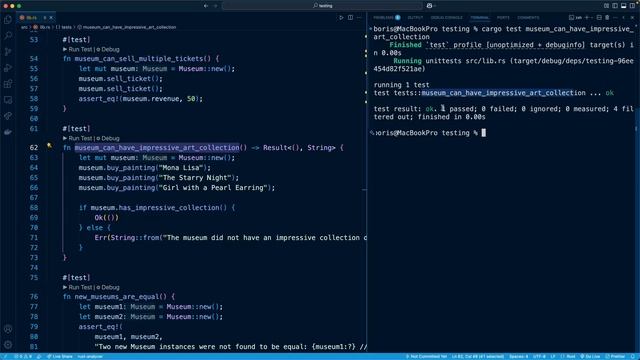This screenshot has height=360, width=640.
Task: Click the tests breadcrumb segment
Action: (x=64, y=27)
